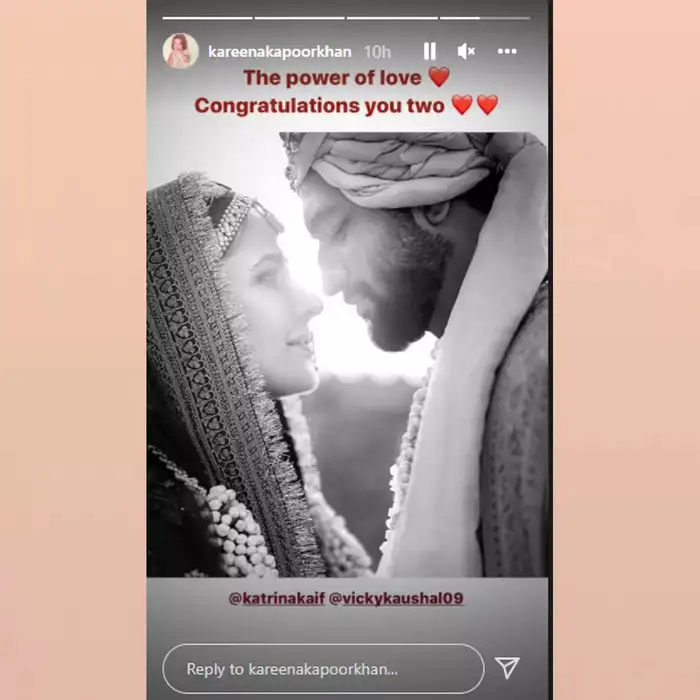Viewport: 700px width, 700px height.
Task: Click heart emoji after "power of love"
Action: 439,77
